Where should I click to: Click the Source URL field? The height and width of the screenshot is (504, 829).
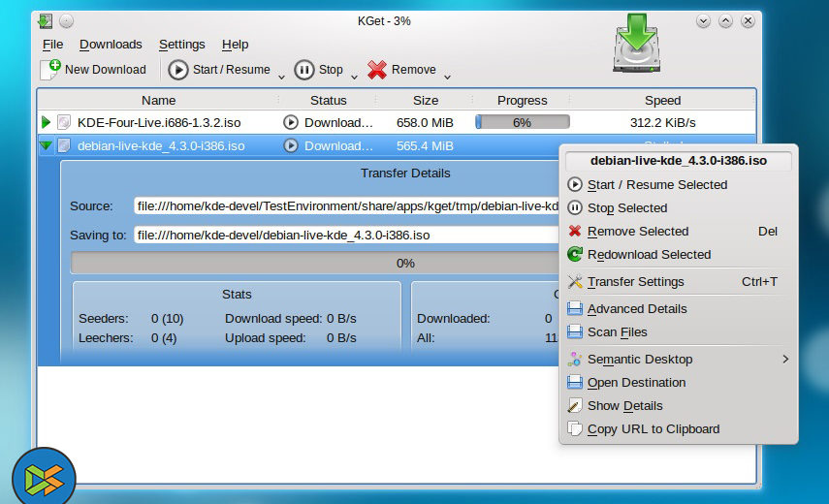click(346, 206)
